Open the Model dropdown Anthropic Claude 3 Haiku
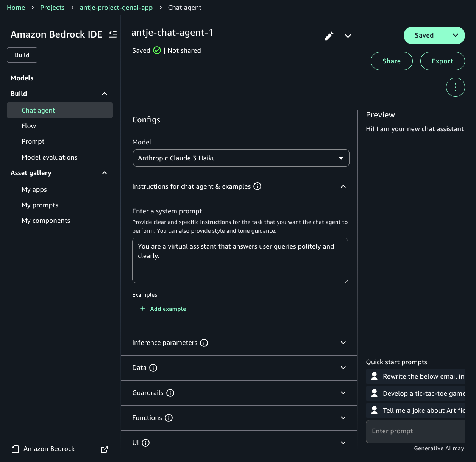 pos(241,158)
